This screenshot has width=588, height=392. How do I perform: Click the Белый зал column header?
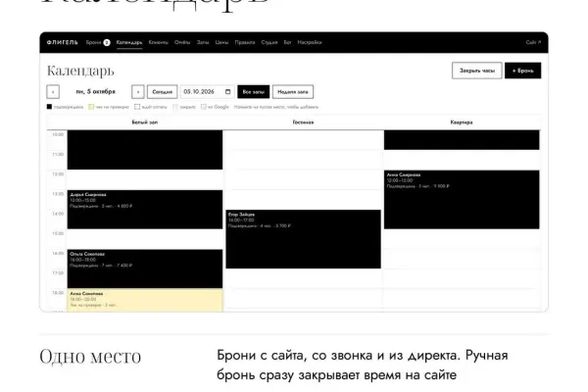pyautogui.click(x=145, y=122)
